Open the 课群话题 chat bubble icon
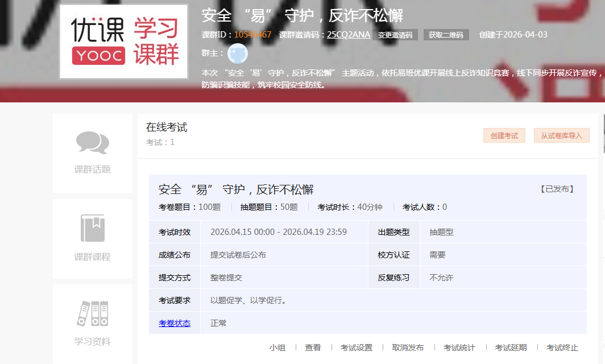Screen dimensions: 605x364 [x=92, y=143]
